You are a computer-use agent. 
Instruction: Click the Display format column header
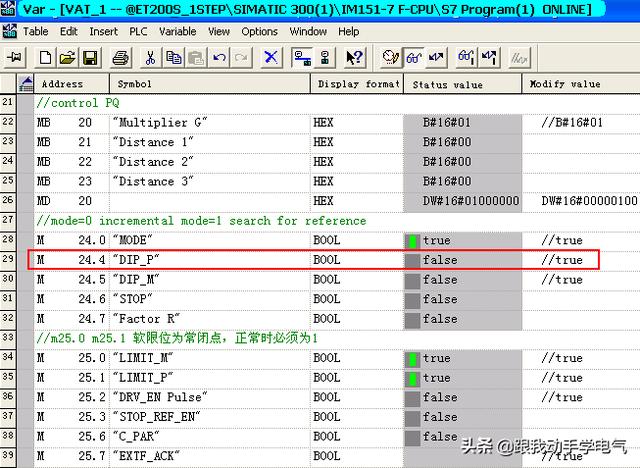tap(357, 84)
